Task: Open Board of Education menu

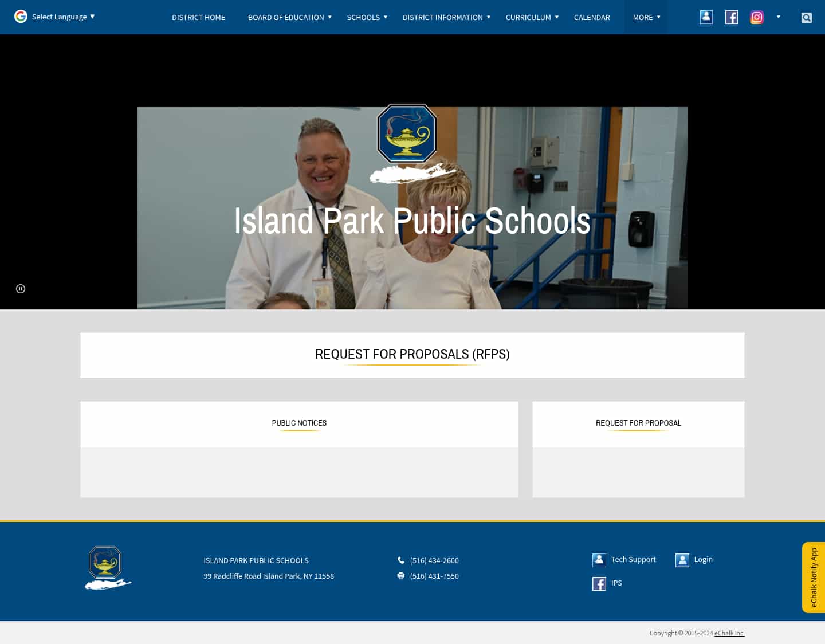Action: (286, 18)
